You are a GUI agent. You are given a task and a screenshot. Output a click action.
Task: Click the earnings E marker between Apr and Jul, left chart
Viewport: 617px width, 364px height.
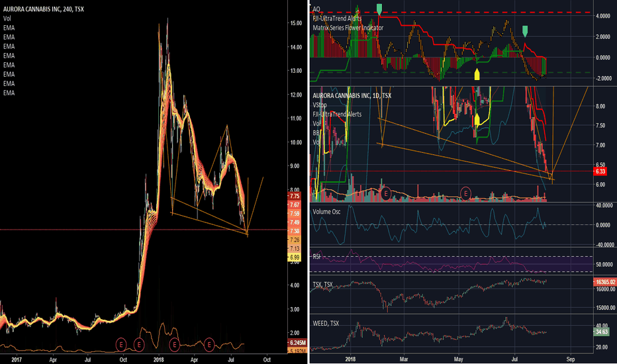209,345
